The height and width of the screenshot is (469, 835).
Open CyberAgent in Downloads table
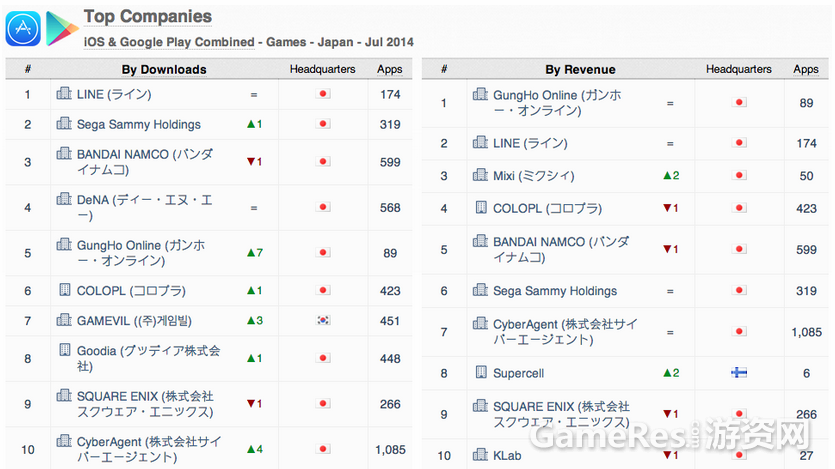149,449
